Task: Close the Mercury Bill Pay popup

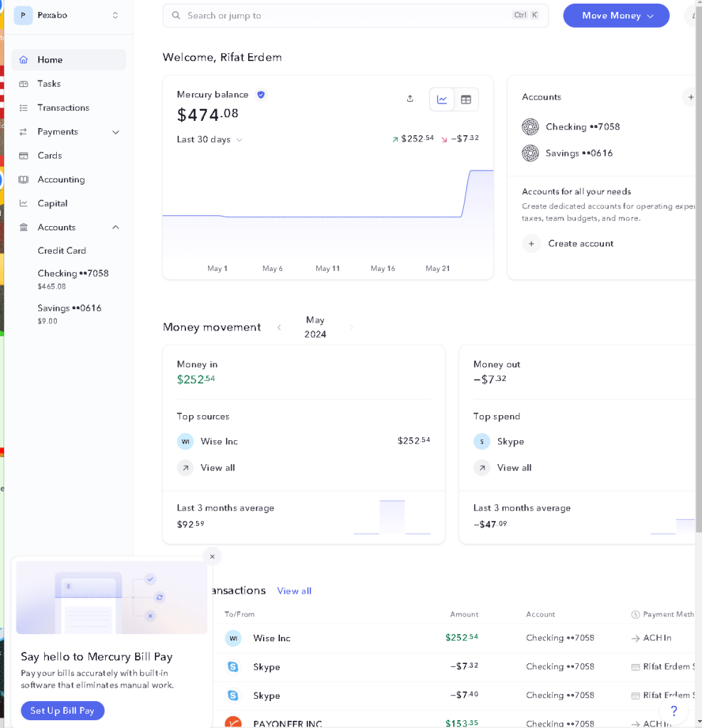Action: tap(212, 557)
